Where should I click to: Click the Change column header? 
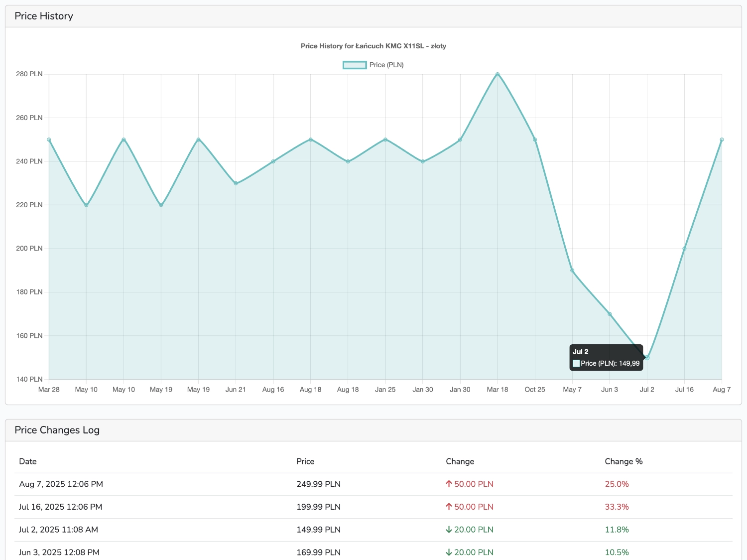[x=460, y=461]
